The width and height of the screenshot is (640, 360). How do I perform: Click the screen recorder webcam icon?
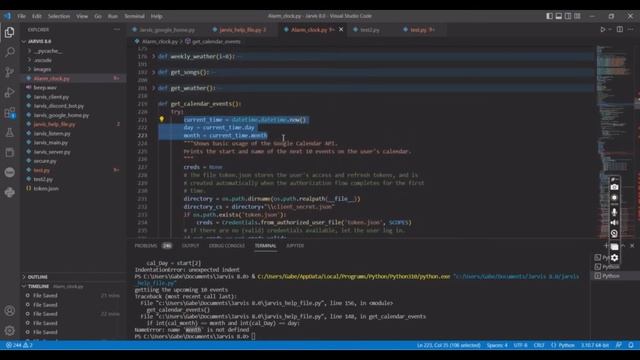614,233
